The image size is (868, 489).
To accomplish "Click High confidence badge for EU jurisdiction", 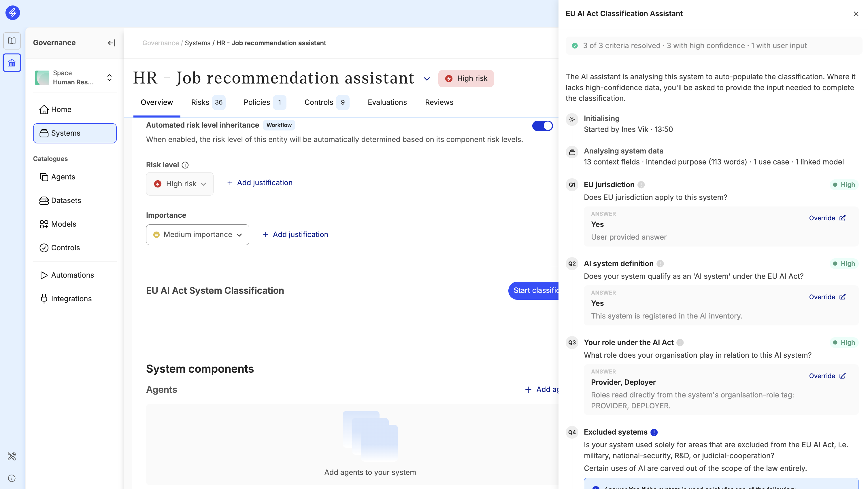I will 844,185.
